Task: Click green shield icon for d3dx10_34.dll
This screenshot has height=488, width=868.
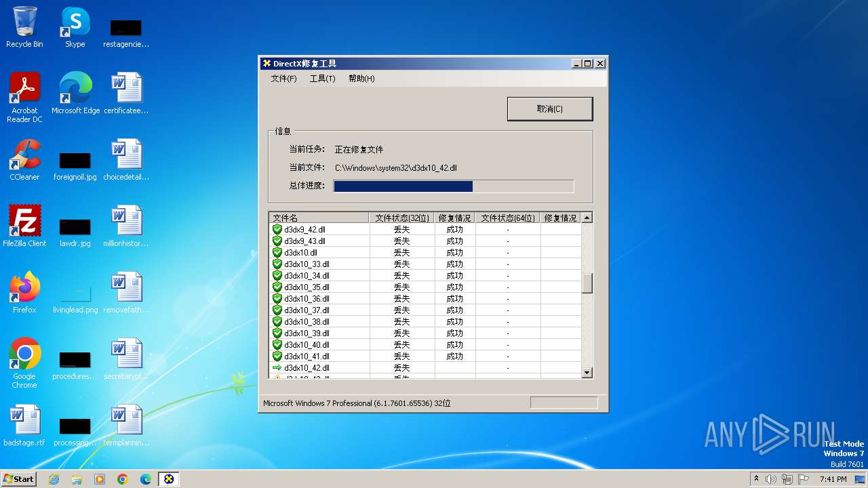Action: [x=277, y=276]
